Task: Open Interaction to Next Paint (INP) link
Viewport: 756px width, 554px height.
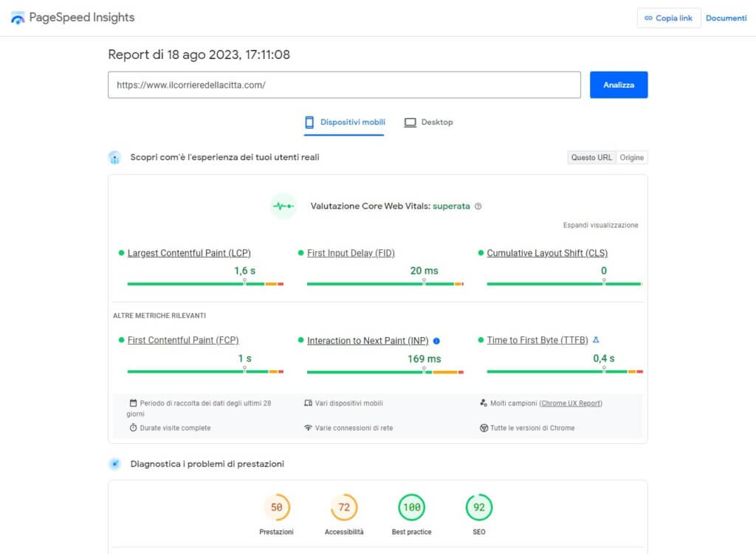Action: pos(368,341)
